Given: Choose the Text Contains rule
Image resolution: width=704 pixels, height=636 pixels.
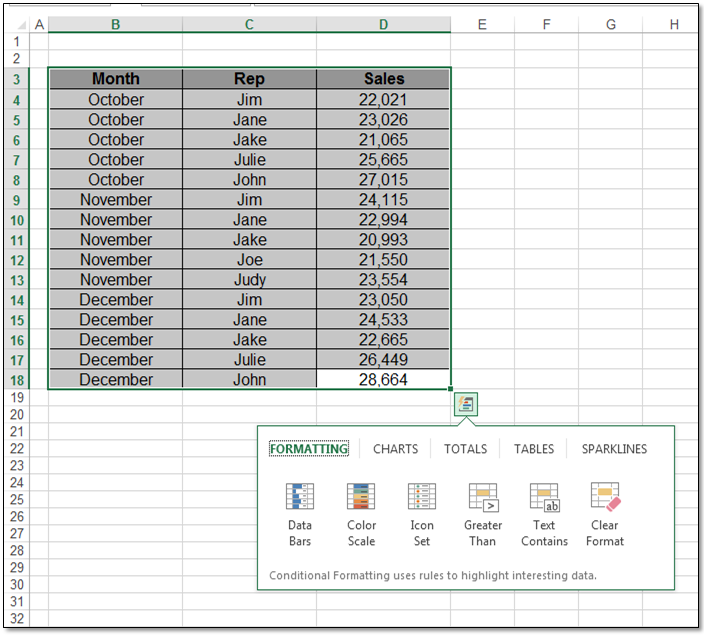Looking at the screenshot, I should 544,514.
